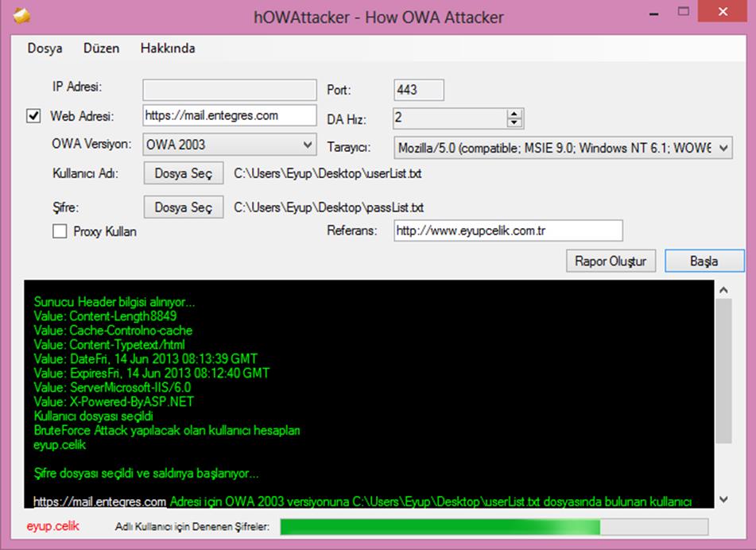The height and width of the screenshot is (550, 756).
Task: Click the log scrollbar up arrow
Action: point(723,289)
